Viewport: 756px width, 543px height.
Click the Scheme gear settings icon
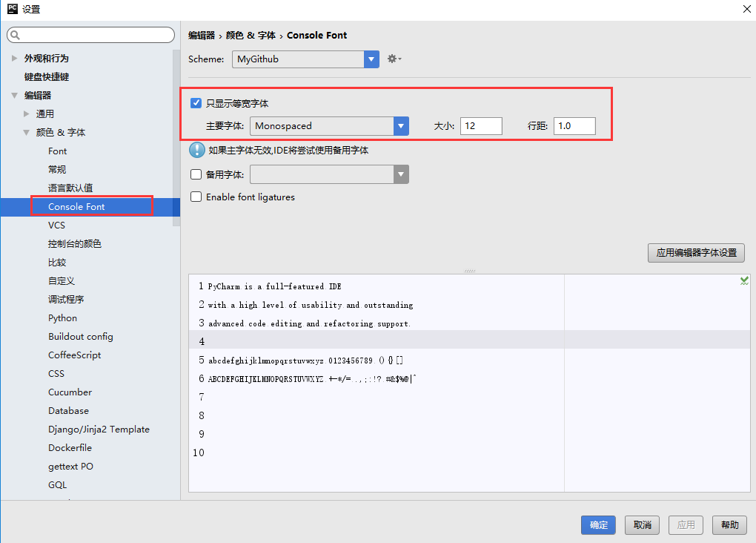[x=394, y=59]
